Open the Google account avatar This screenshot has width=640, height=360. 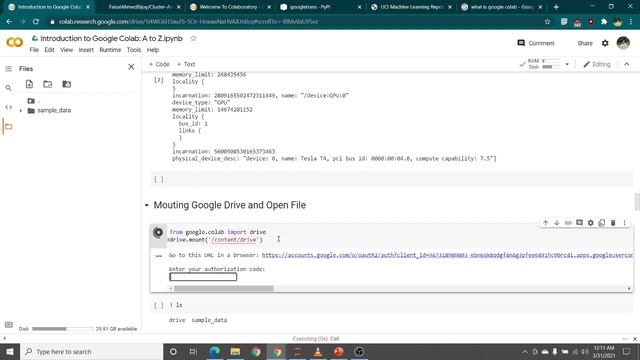(623, 42)
